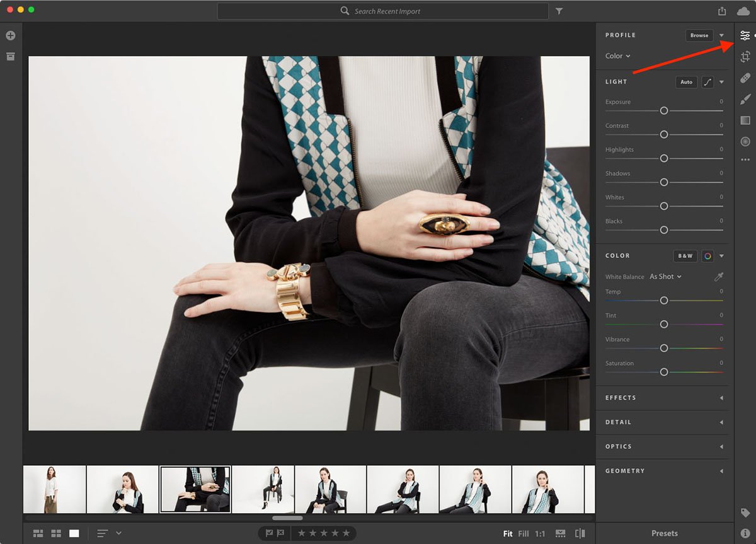Open the Keywords tag icon
Image resolution: width=756 pixels, height=544 pixels.
click(745, 513)
